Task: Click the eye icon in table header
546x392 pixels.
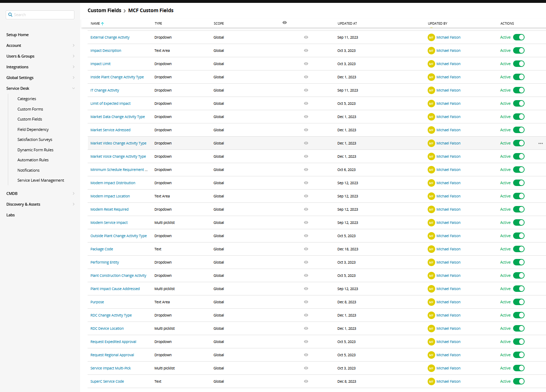Action: click(x=285, y=23)
